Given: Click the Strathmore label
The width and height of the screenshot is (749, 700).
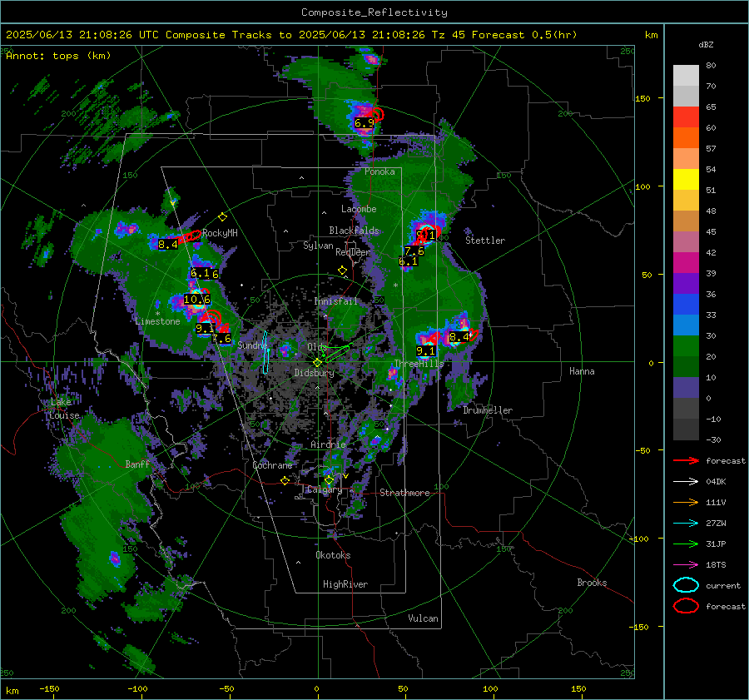Looking at the screenshot, I should point(404,493).
